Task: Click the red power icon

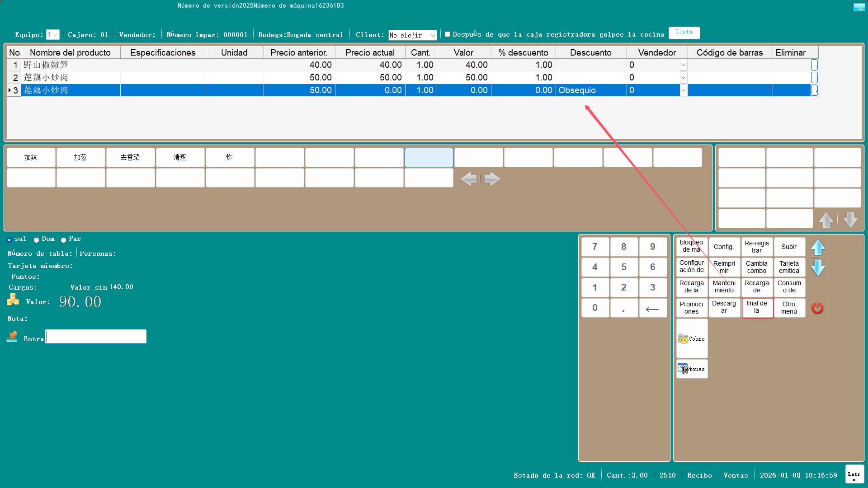Action: pos(817,308)
